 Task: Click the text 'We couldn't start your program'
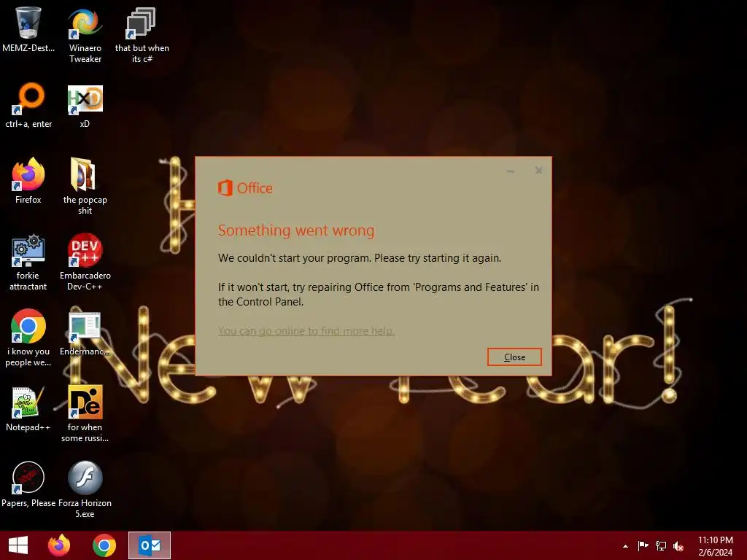click(x=295, y=258)
